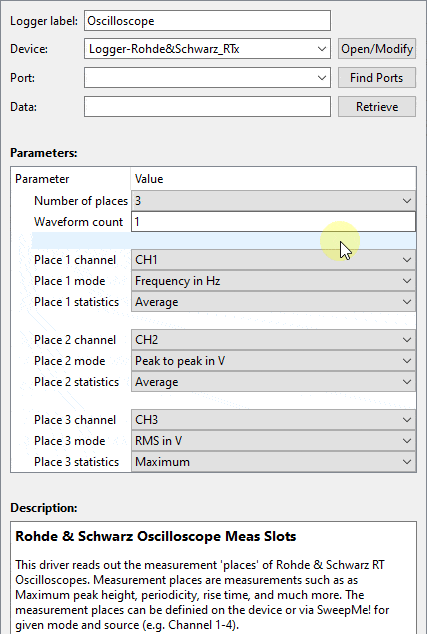The image size is (427, 634).
Task: Select the 'Place 3 statistics' label
Action: click(x=76, y=462)
